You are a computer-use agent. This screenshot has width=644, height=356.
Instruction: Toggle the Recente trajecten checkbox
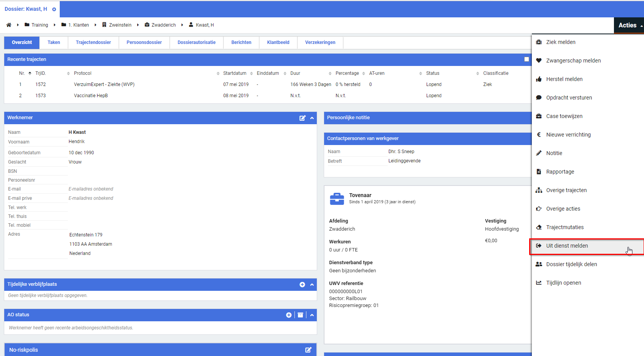tap(526, 59)
